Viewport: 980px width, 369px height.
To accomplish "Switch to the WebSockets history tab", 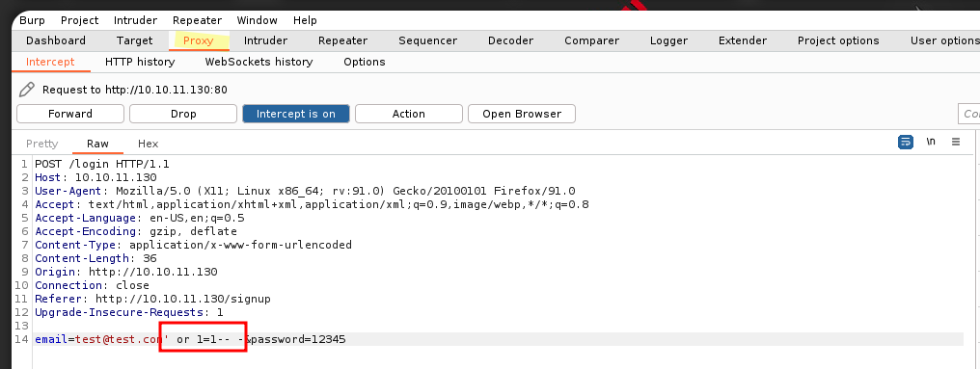I will pyautogui.click(x=259, y=62).
